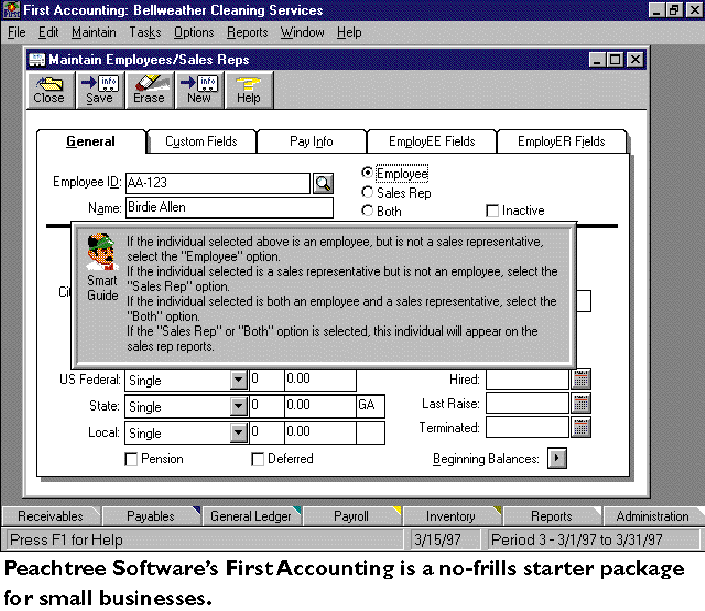Switch to the EmployEE Fields tab
The height and width of the screenshot is (611, 705).
[x=432, y=142]
